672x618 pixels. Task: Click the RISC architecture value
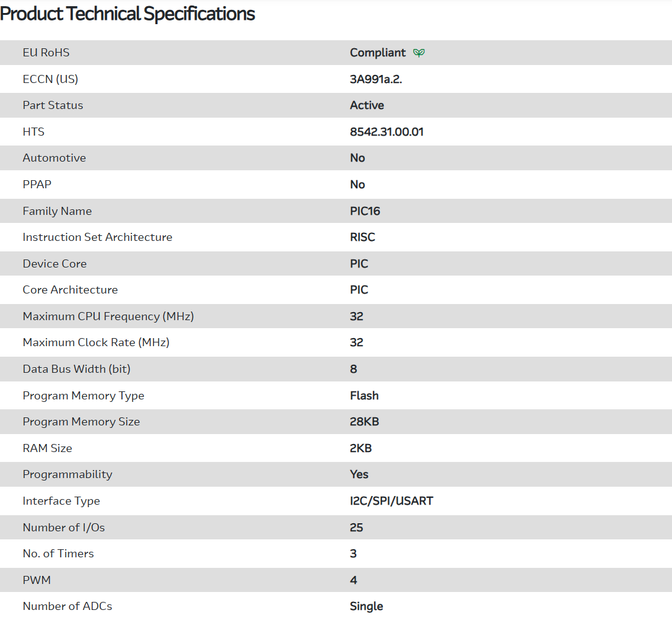[362, 237]
